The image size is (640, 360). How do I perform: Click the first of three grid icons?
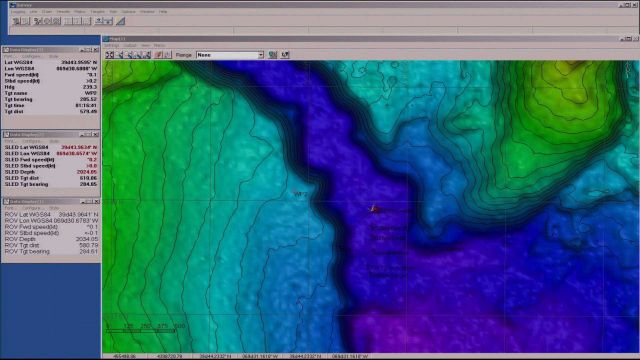(69, 21)
